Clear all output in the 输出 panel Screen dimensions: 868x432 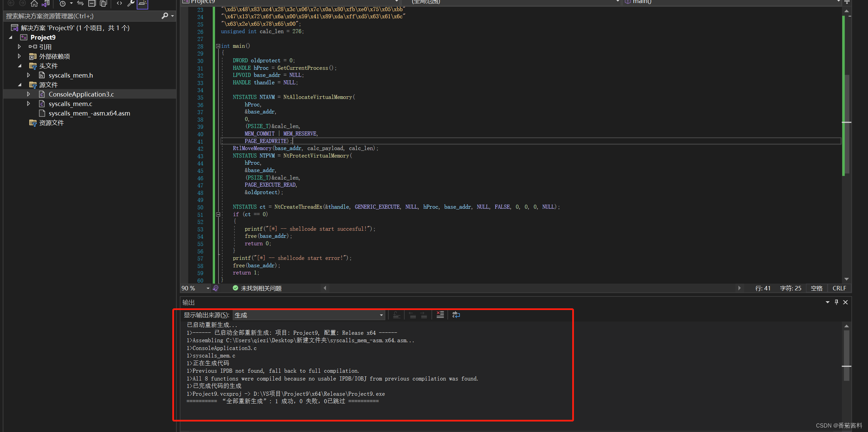(440, 315)
